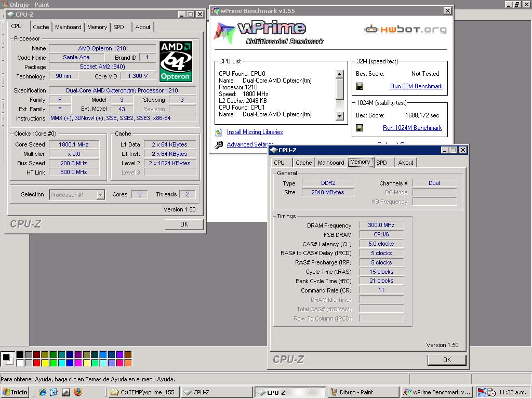Select the About tab in the memory CPU-Z window
The width and height of the screenshot is (532, 399).
406,163
